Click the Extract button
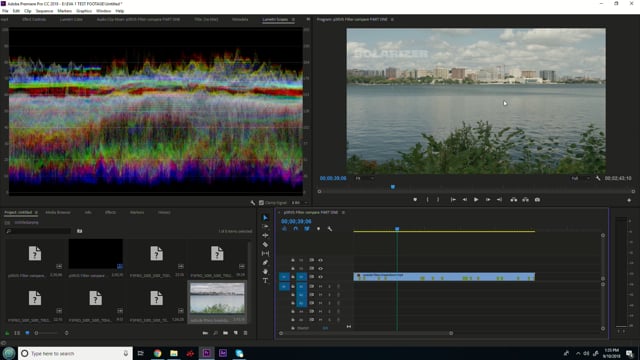This screenshot has width=640, height=360. coord(525,200)
